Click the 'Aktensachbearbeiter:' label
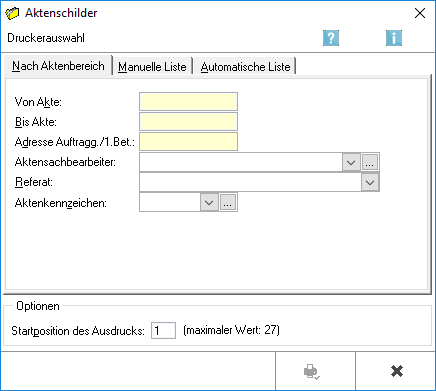The height and width of the screenshot is (391, 436). 65,162
